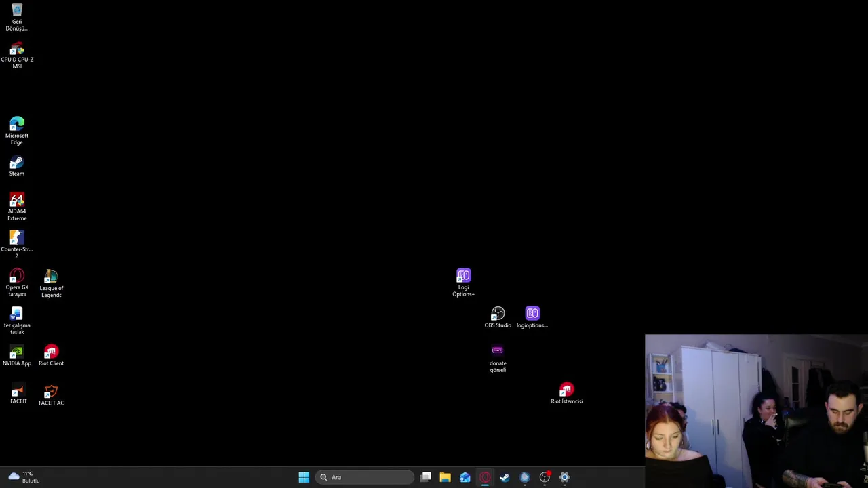
Task: Click the webcam overlay video
Action: (756, 411)
